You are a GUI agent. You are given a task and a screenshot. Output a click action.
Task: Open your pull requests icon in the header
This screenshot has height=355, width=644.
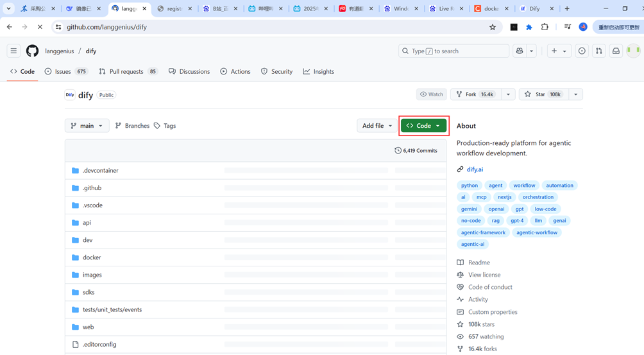click(599, 51)
